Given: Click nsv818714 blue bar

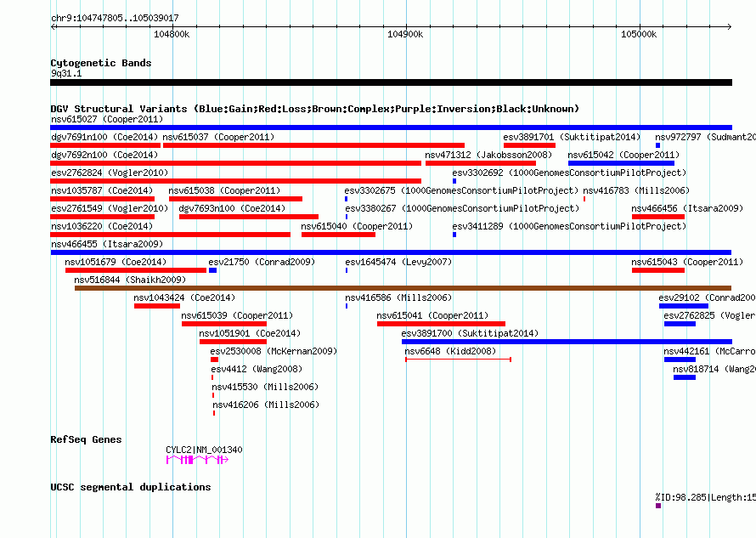Looking at the screenshot, I should (685, 377).
